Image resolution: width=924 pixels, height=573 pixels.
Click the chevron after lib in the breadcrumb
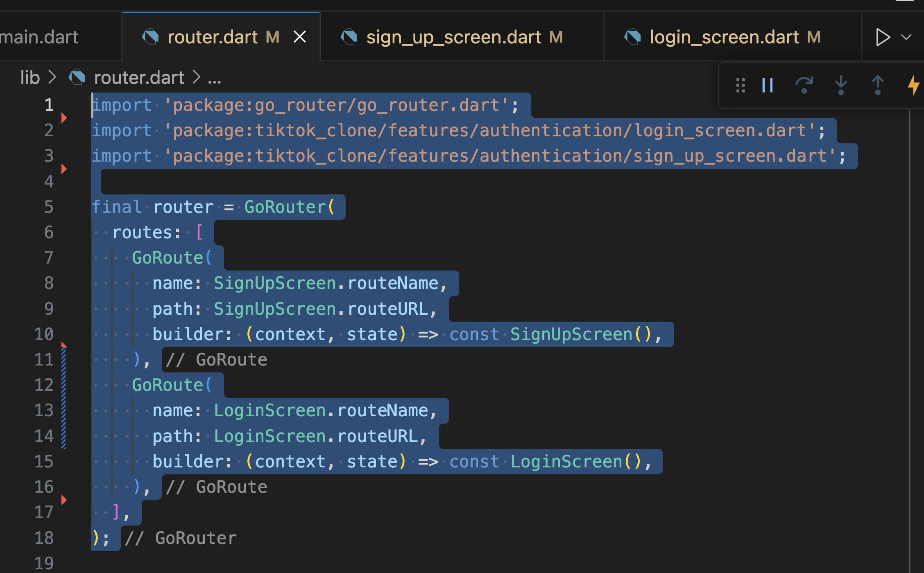tap(52, 77)
